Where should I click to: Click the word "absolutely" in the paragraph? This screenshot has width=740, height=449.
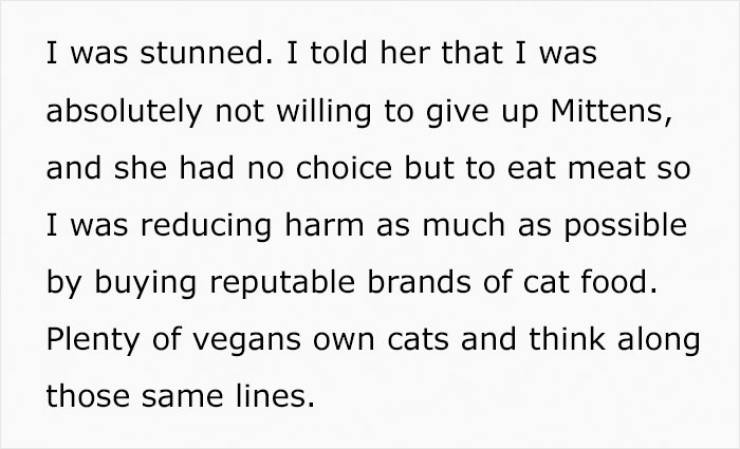point(124,113)
